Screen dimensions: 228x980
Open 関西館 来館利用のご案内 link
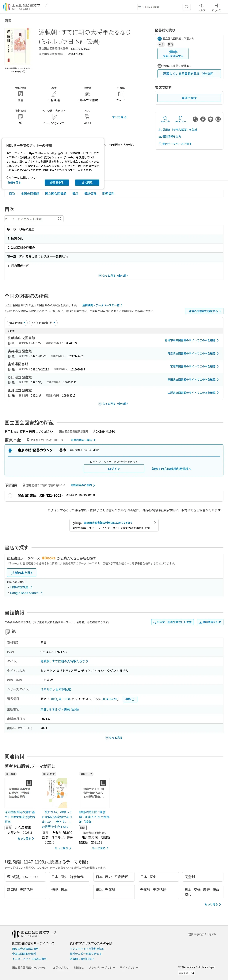[x=82, y=485]
